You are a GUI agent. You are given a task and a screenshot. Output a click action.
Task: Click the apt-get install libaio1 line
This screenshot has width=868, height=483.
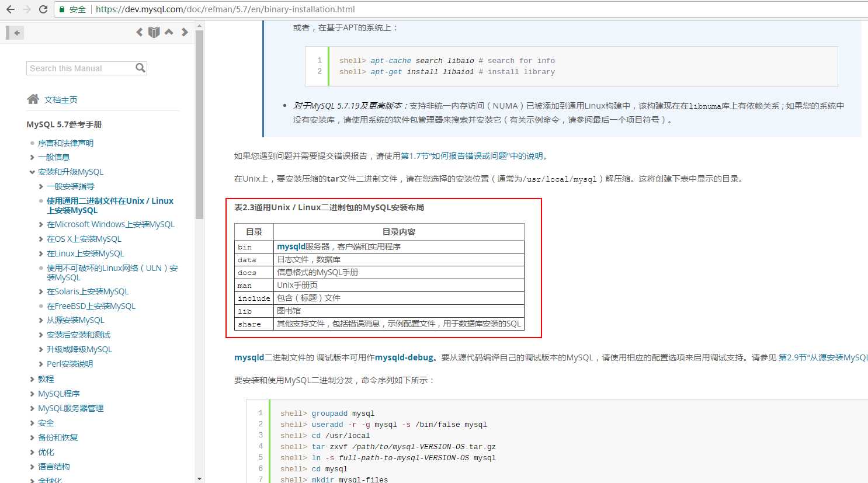pos(447,72)
